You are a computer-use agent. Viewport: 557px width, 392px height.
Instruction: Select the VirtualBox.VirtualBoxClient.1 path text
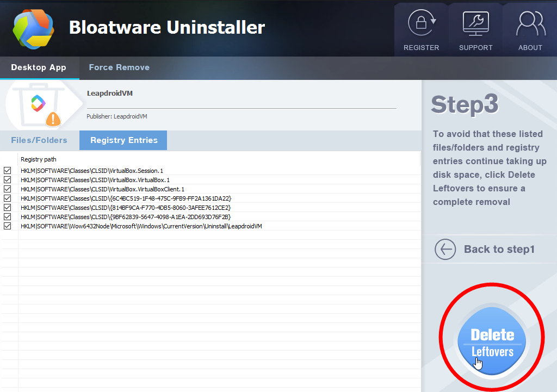pyautogui.click(x=102, y=189)
